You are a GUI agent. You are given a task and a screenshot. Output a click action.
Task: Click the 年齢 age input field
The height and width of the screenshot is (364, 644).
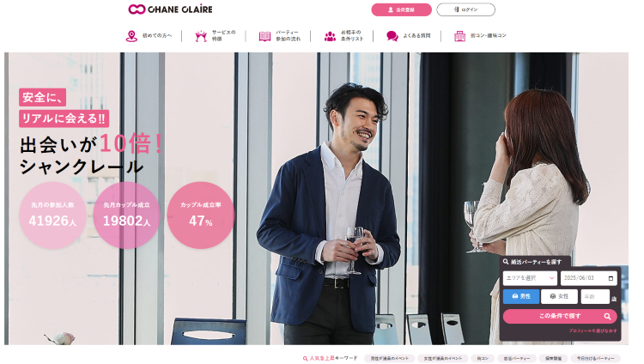click(595, 296)
